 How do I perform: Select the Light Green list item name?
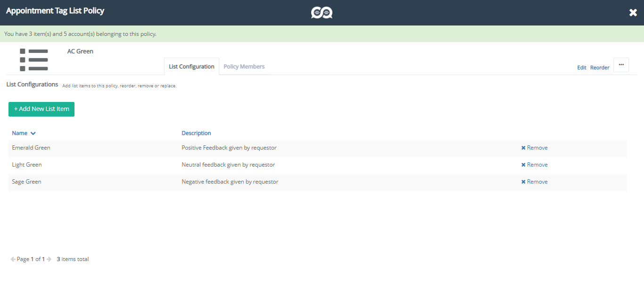[x=27, y=165]
